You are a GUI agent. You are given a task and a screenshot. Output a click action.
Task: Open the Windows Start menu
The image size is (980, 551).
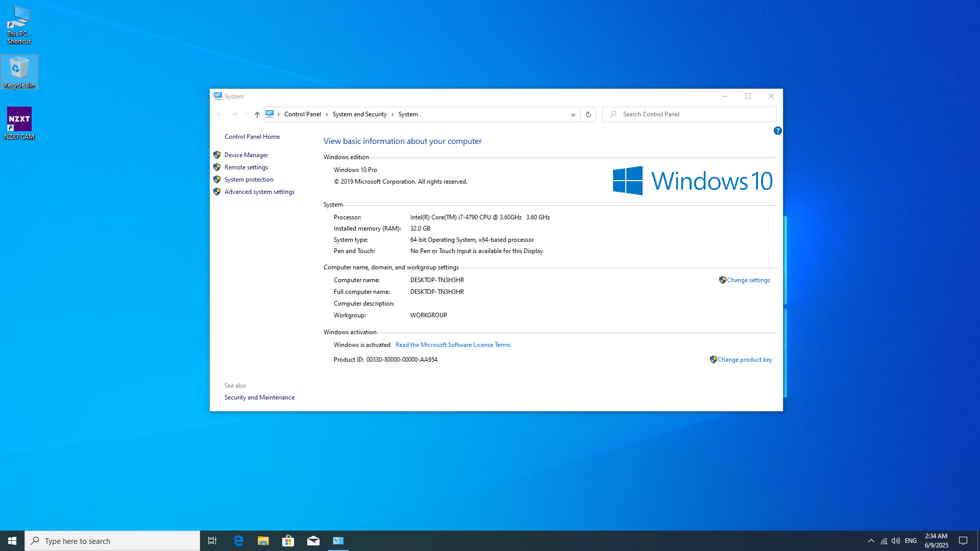click(x=12, y=541)
